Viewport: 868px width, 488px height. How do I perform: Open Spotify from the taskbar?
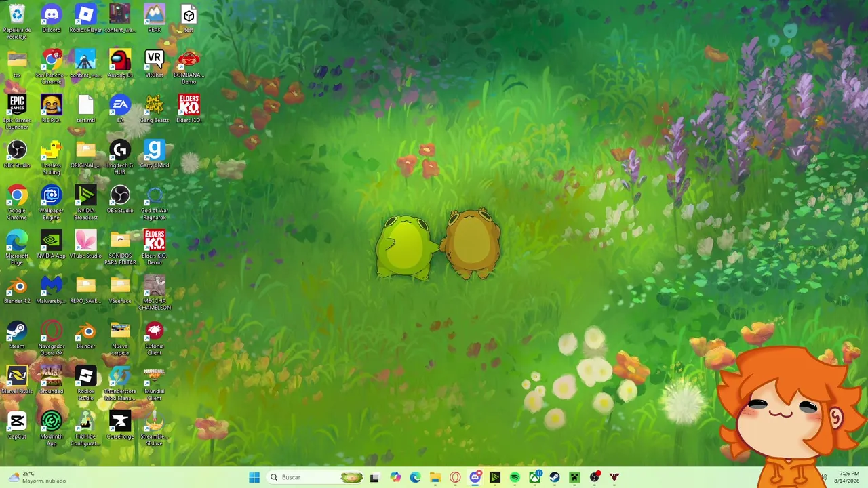[x=515, y=477]
